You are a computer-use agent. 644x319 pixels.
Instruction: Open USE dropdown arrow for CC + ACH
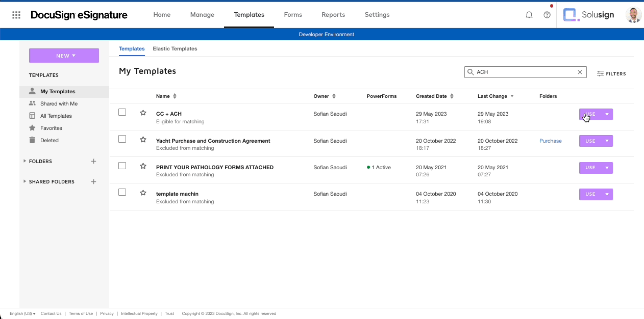click(x=607, y=115)
